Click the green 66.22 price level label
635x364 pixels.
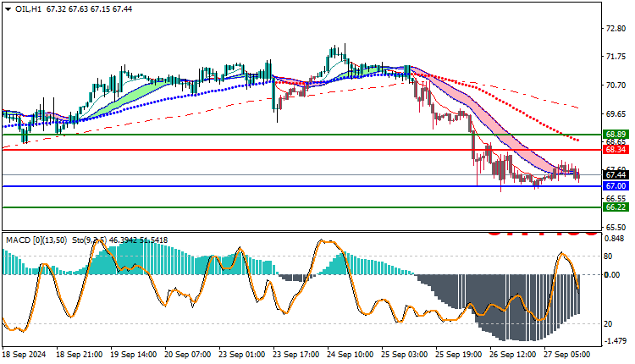616,207
